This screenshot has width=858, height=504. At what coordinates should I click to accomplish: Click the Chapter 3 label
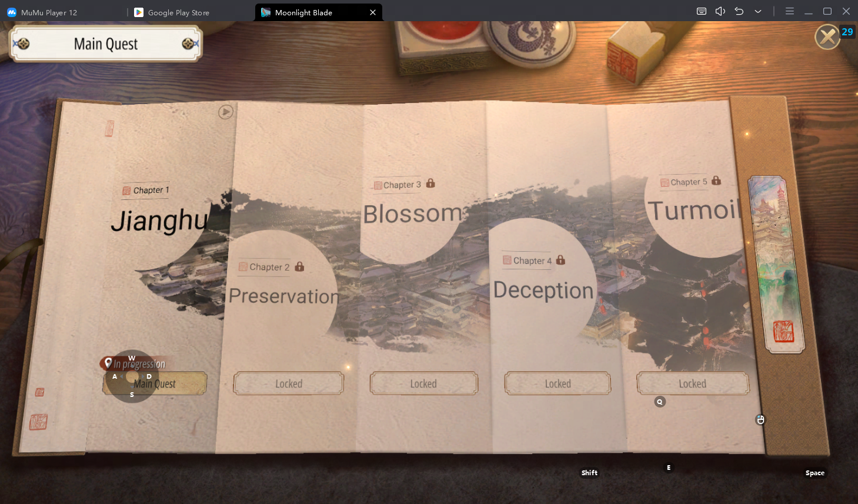click(x=402, y=185)
